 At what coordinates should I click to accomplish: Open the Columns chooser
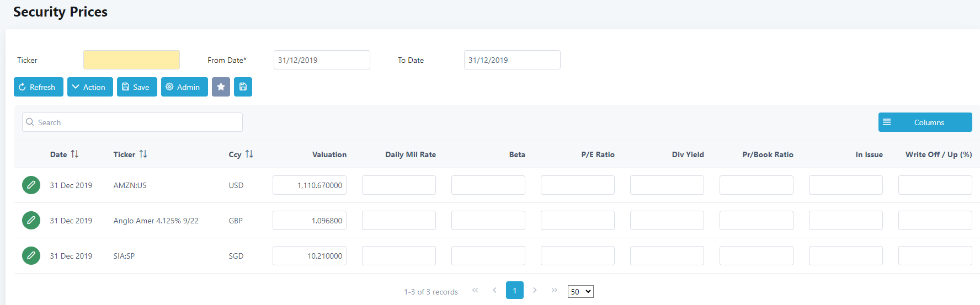(x=925, y=122)
